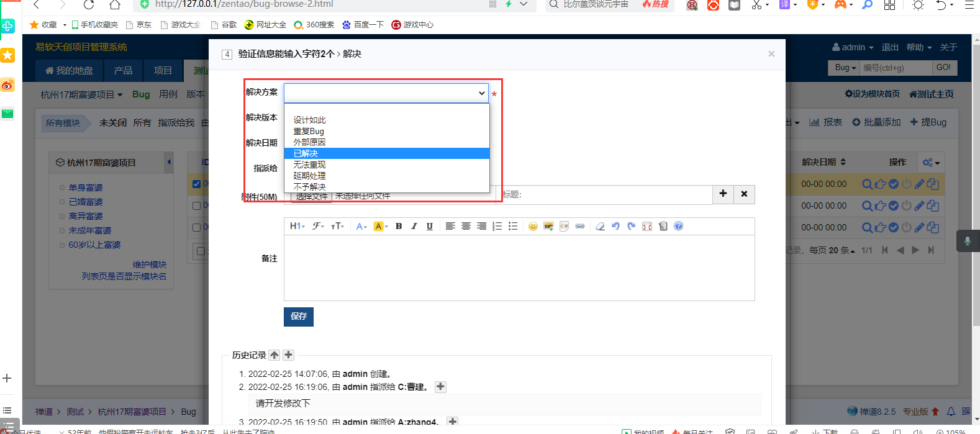Insert numbered list in editor
This screenshot has height=434, width=980.
tap(497, 226)
